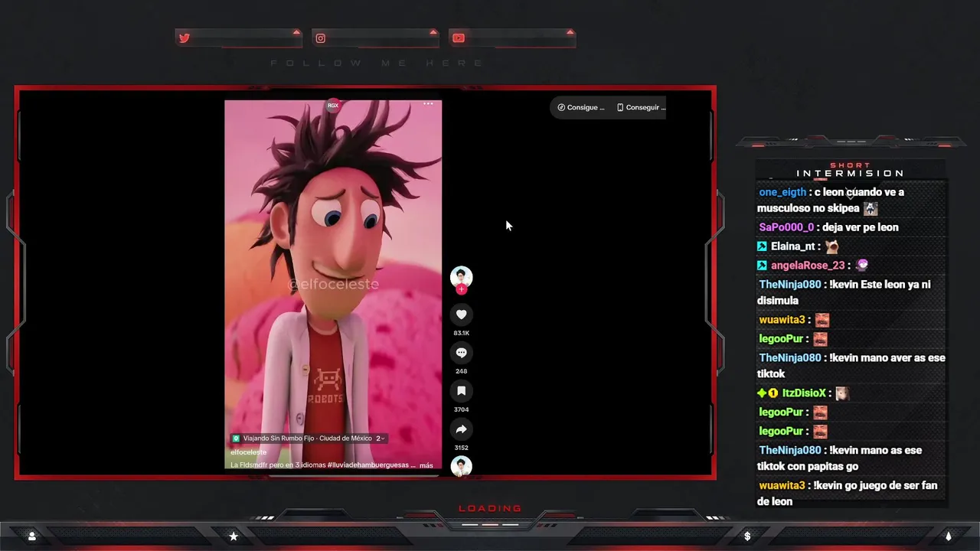980x551 pixels.
Task: Like the TikTok video with heart icon
Action: [461, 315]
